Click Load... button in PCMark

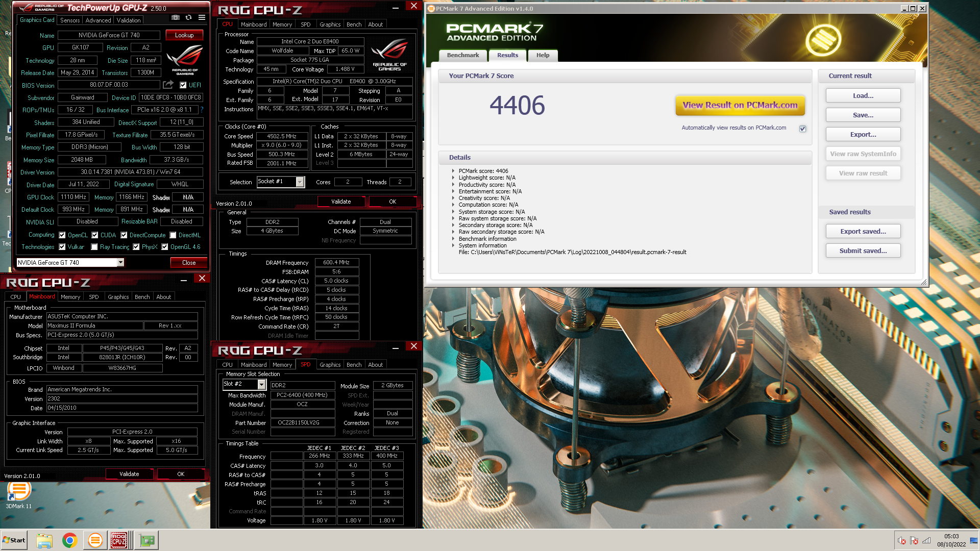tap(863, 95)
